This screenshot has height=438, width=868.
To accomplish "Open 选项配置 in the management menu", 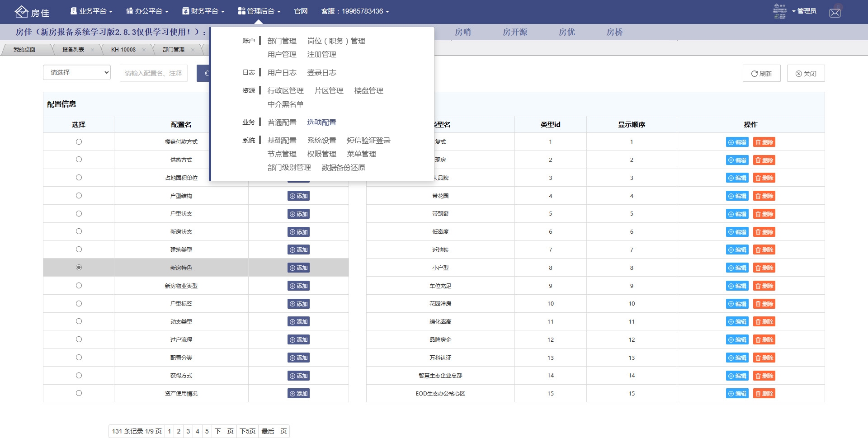I will coord(321,122).
